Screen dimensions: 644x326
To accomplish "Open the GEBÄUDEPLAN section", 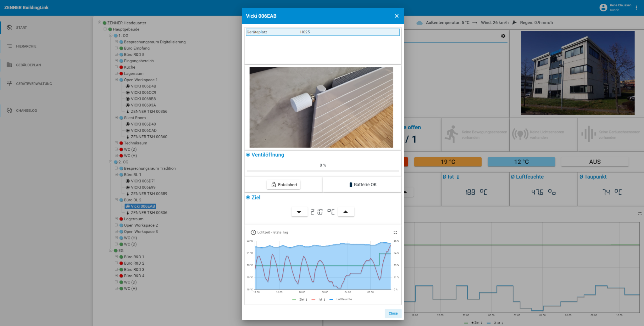I will [28, 65].
